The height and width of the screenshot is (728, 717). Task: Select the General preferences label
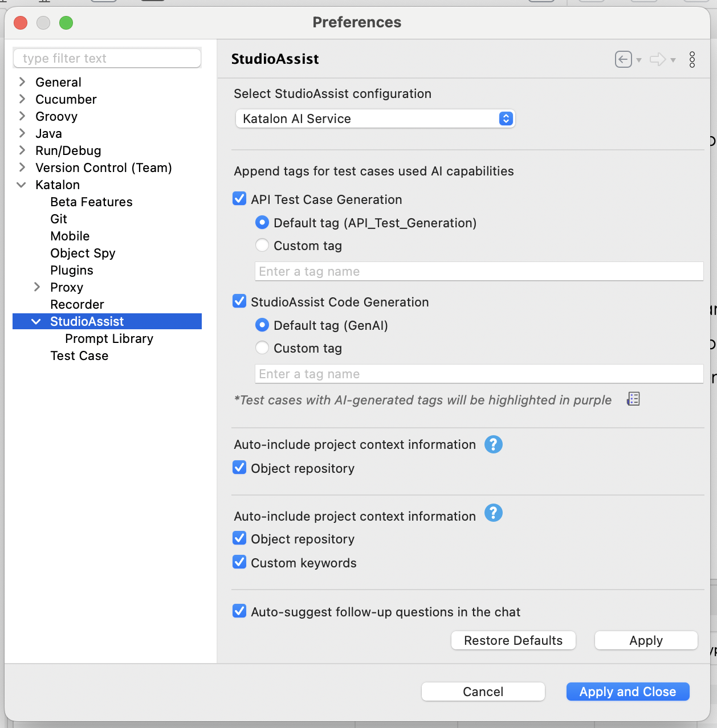pos(58,82)
